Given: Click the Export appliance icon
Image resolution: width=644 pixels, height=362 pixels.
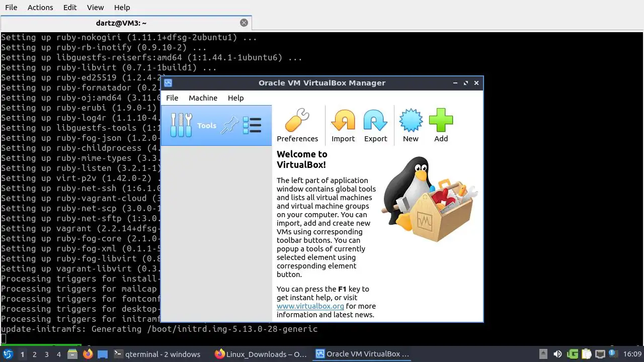Looking at the screenshot, I should 375,126.
